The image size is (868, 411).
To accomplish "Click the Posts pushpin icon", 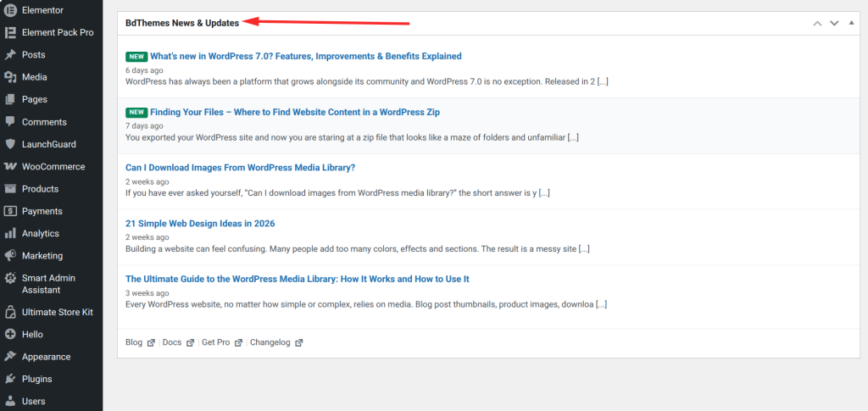I will [9, 55].
